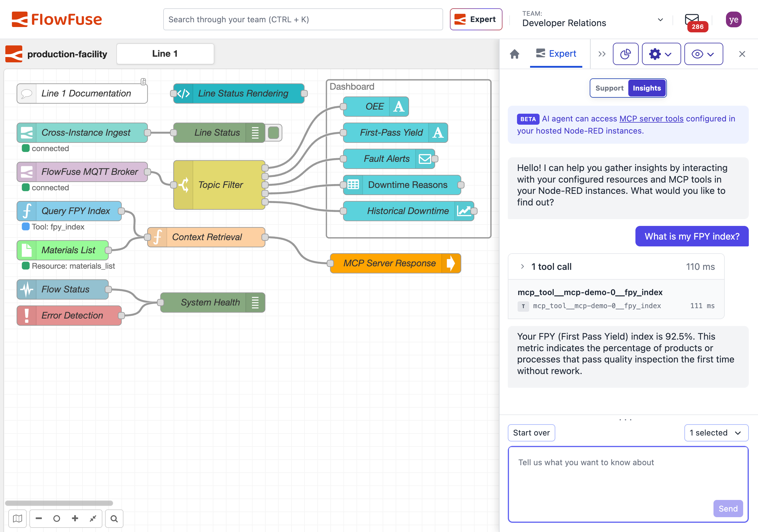Click the 'What is my FPY index?' message

point(692,236)
